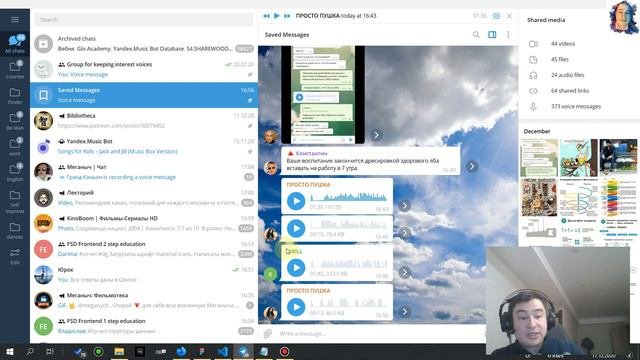Forward the 16:43 ПРОСТО ПУШКА voice message
The height and width of the screenshot is (360, 640).
[x=404, y=206]
